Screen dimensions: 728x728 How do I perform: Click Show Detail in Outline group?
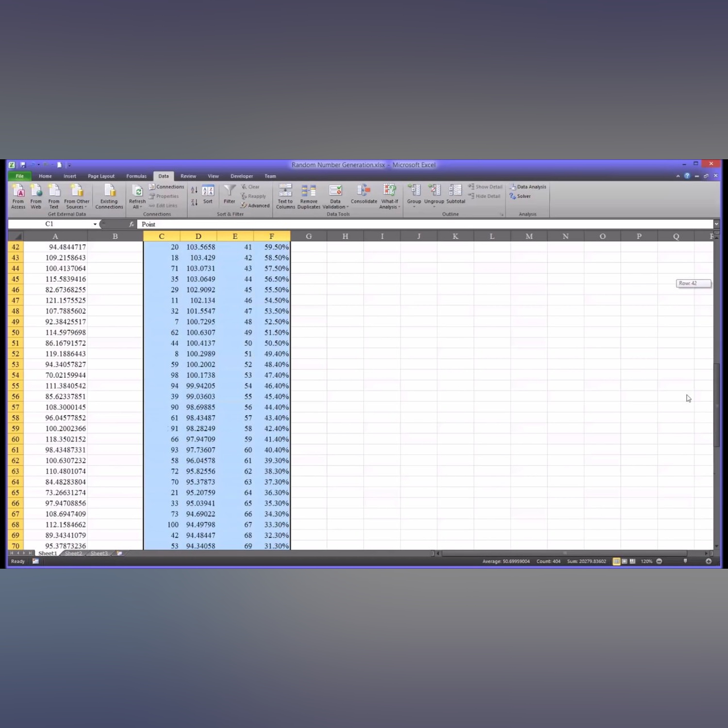pyautogui.click(x=485, y=187)
